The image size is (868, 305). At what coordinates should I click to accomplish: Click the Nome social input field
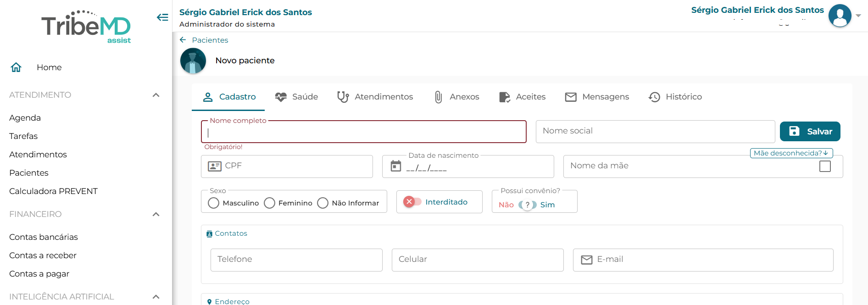click(656, 132)
